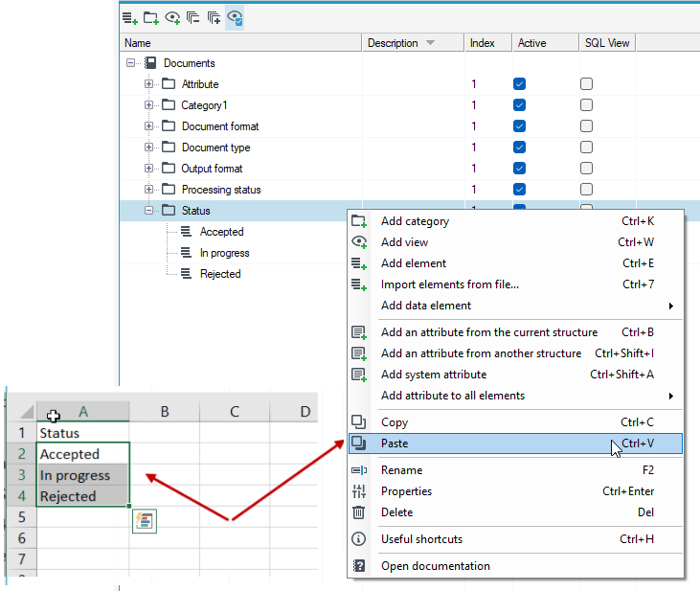This screenshot has height=591, width=700.
Task: Click the Properties sliders icon
Action: (x=359, y=491)
